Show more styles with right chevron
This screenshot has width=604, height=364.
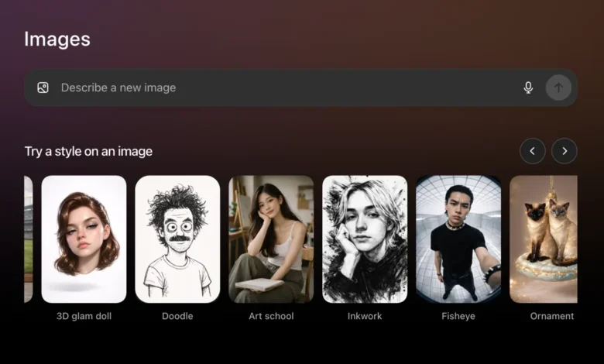point(564,151)
